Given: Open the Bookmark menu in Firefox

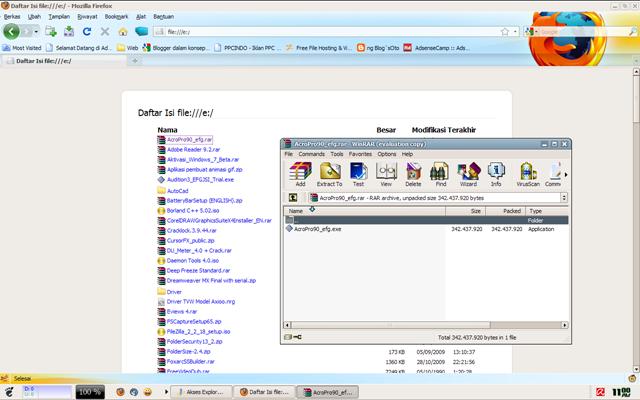Looking at the screenshot, I should tap(116, 17).
